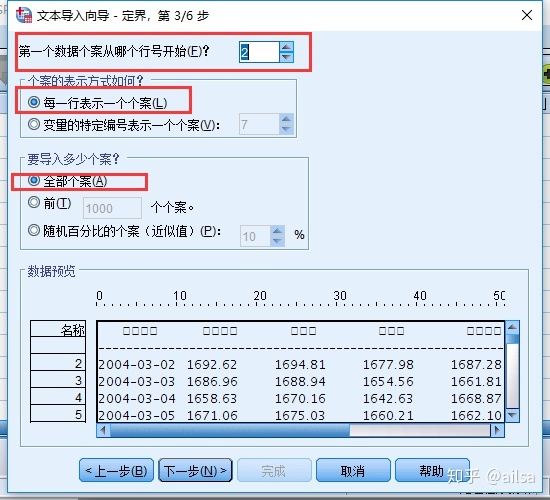Click preview value '1677.98'
The width and height of the screenshot is (550, 500).
(388, 365)
